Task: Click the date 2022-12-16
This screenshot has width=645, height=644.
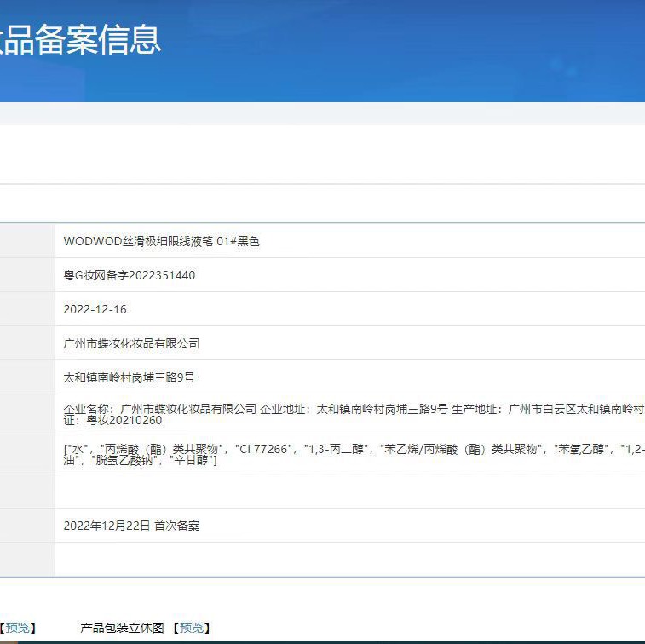Action: [x=95, y=309]
